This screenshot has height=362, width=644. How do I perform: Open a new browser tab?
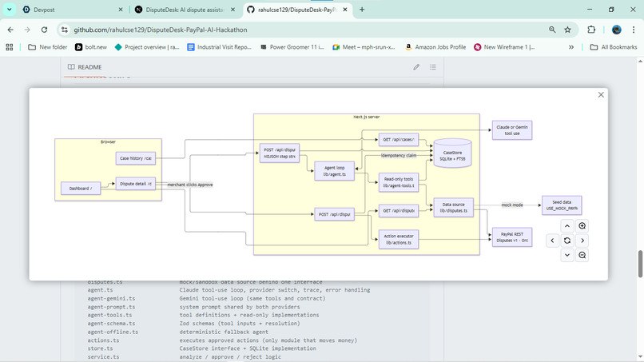pyautogui.click(x=362, y=10)
